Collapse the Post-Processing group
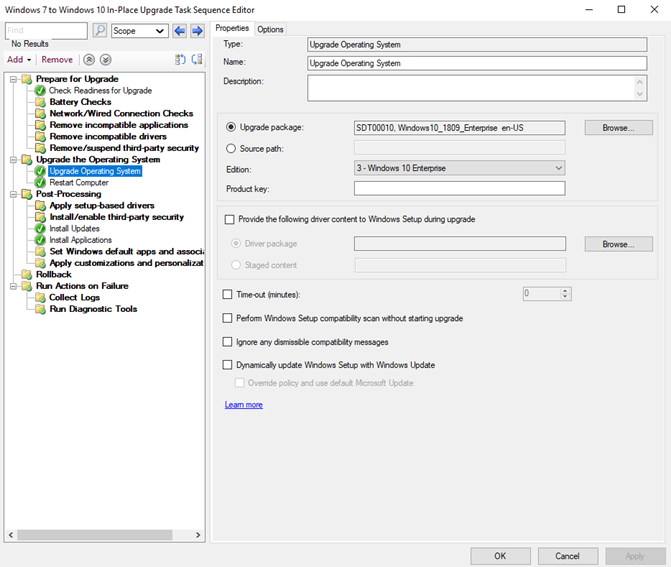 coord(13,194)
